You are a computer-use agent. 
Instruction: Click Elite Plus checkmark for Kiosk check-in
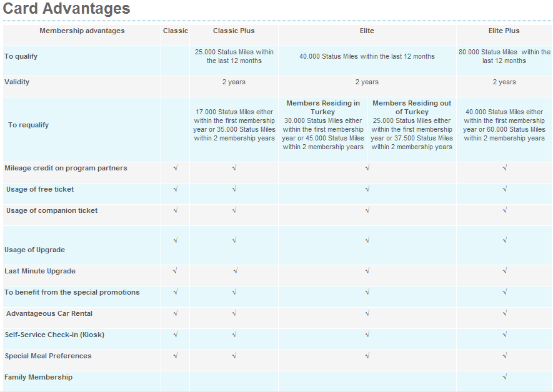point(505,335)
